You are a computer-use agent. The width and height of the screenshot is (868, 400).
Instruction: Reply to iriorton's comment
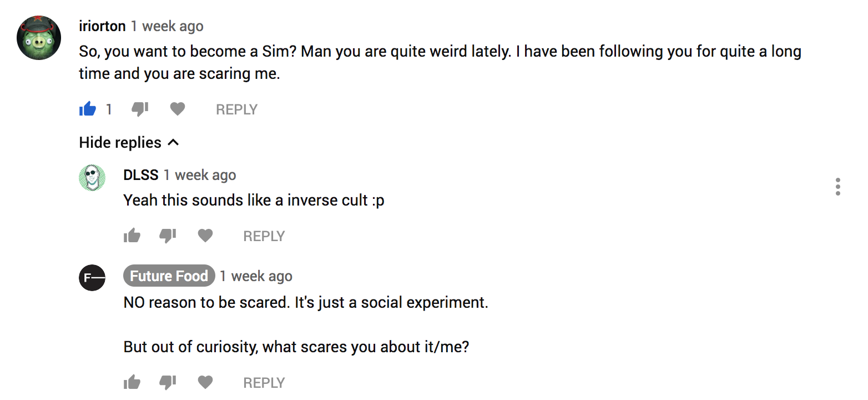coord(236,109)
